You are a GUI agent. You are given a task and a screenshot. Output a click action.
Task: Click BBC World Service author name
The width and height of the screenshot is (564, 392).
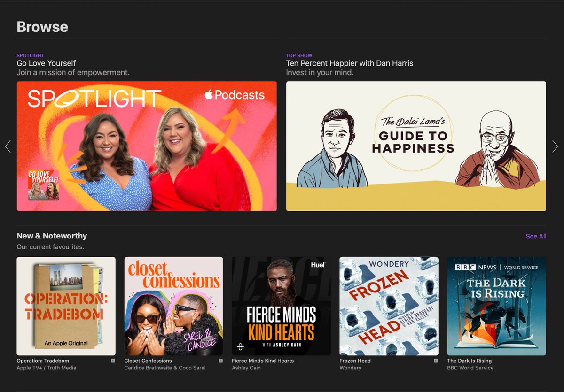tap(470, 368)
